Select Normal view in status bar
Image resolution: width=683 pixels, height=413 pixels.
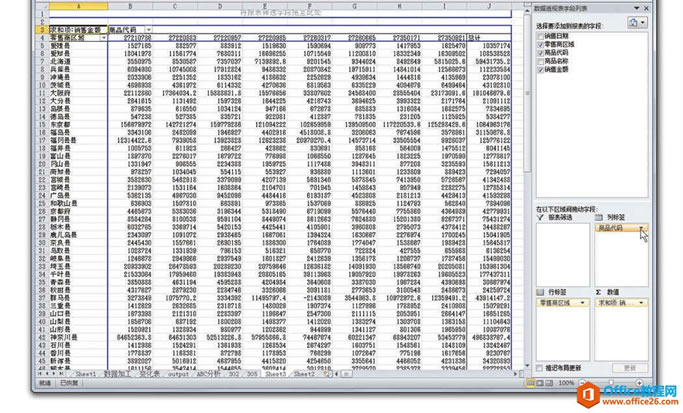pos(531,383)
